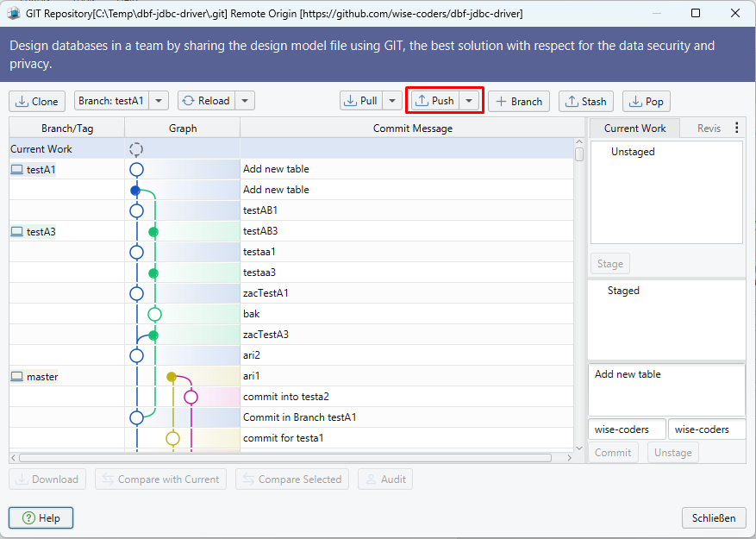The image size is (756, 539).
Task: Click Compare with Current
Action: click(x=160, y=479)
